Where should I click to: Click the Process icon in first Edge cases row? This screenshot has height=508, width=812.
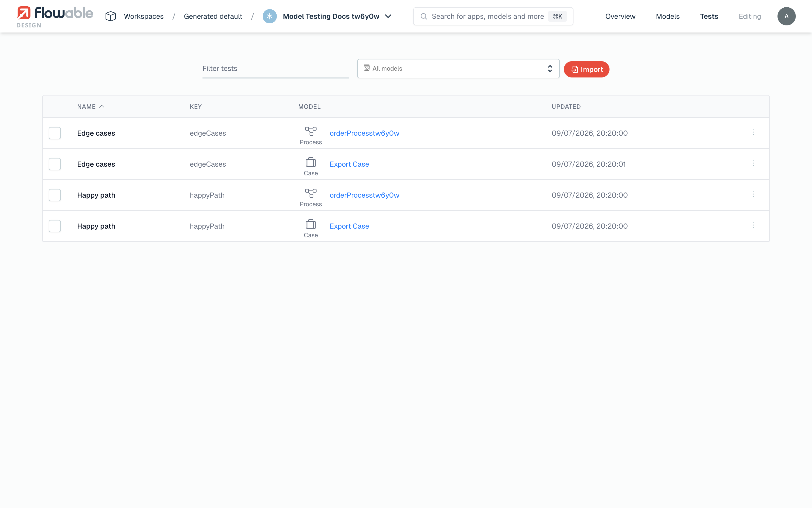(311, 131)
